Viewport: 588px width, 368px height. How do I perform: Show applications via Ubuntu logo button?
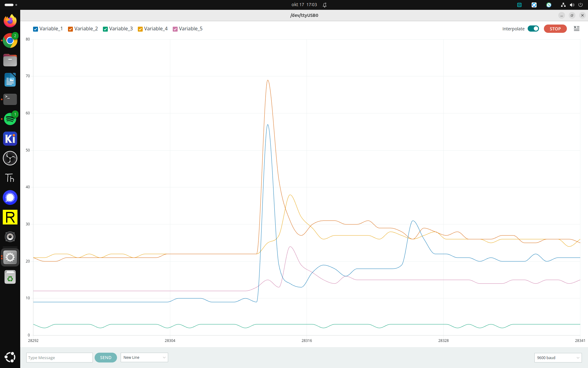click(x=10, y=357)
